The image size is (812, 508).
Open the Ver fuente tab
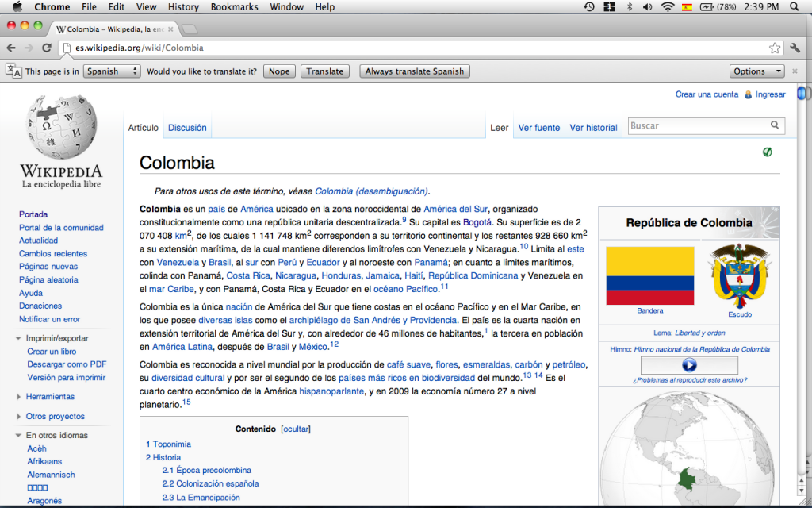(539, 128)
